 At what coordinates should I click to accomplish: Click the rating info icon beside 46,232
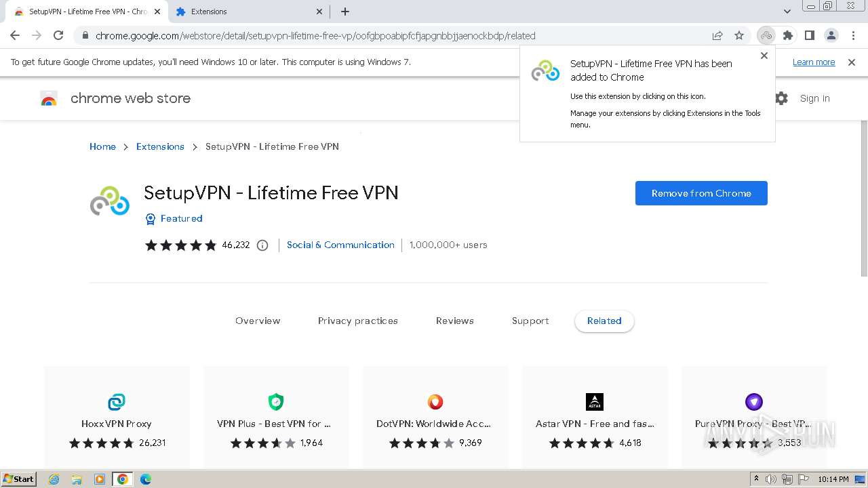click(x=262, y=245)
